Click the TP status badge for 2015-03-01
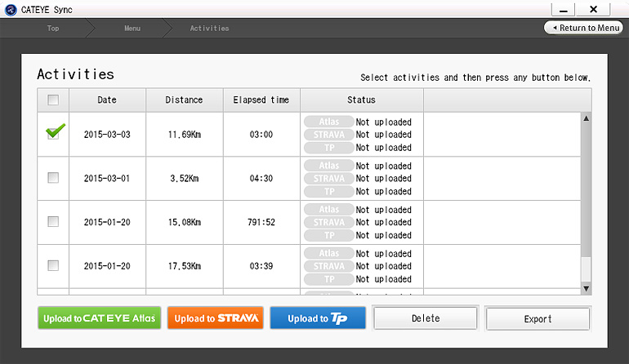 328,191
